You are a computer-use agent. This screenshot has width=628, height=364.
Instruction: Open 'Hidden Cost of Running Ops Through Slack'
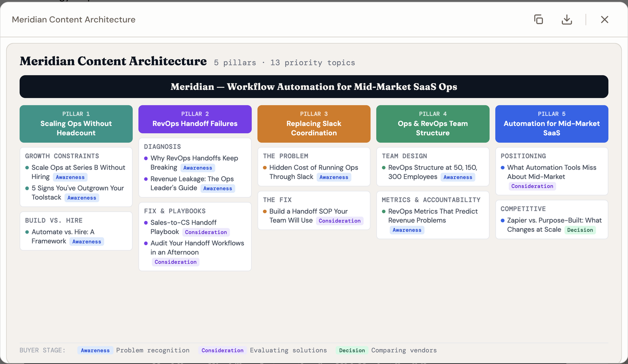click(x=314, y=172)
